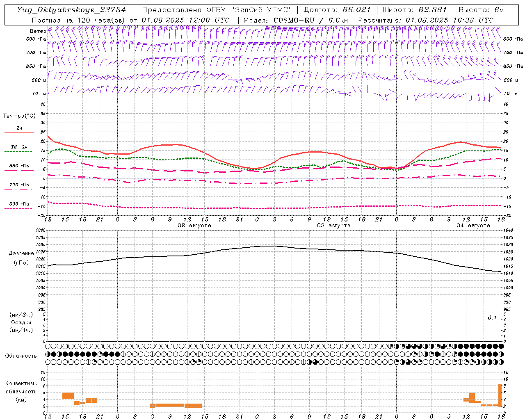The height and width of the screenshot is (420, 525).
Task: Click the (мм/3ч.) precipitation unit label
Action: click(x=21, y=315)
